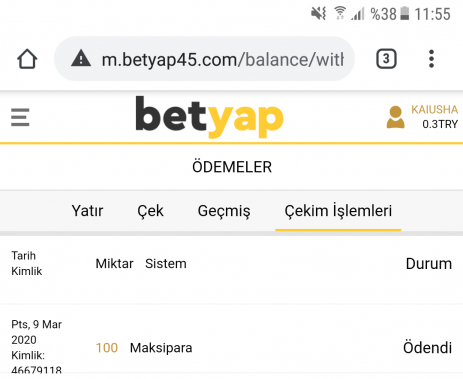463x379 pixels.
Task: Focus the m.betyap45.com address bar
Action: coord(204,59)
